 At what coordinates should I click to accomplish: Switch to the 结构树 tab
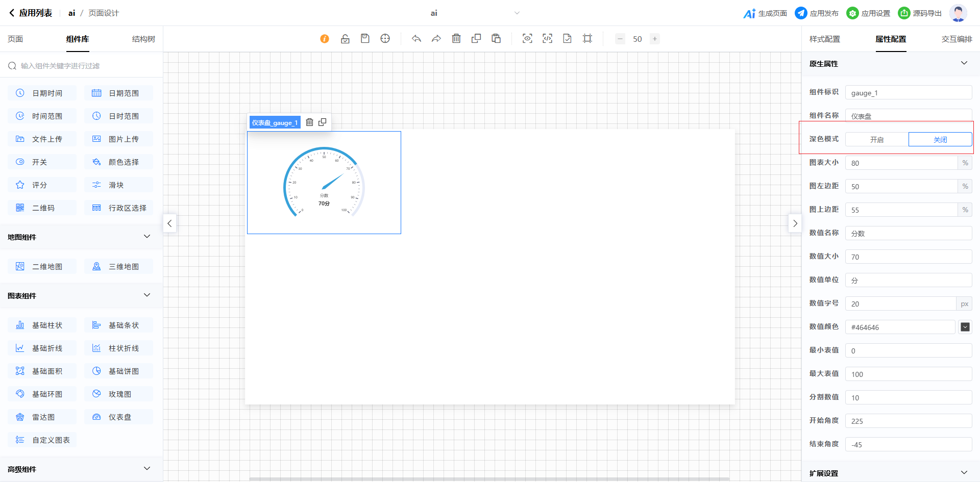click(x=143, y=39)
